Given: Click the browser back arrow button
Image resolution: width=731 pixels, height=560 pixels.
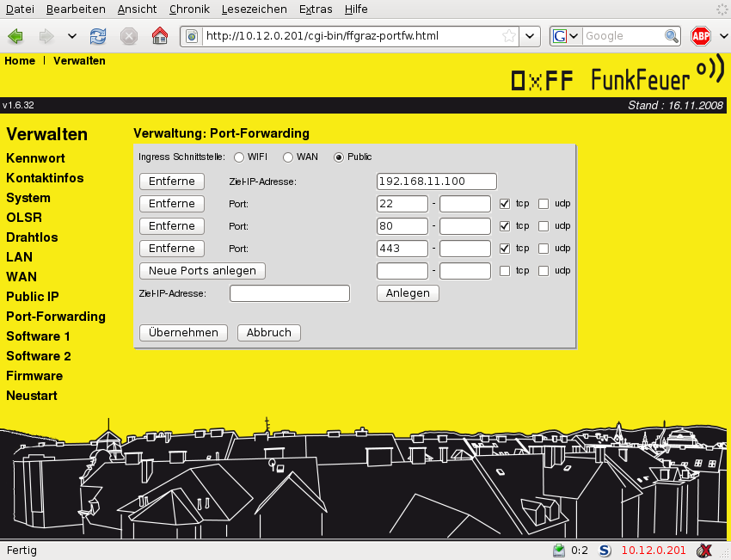Looking at the screenshot, I should (15, 36).
